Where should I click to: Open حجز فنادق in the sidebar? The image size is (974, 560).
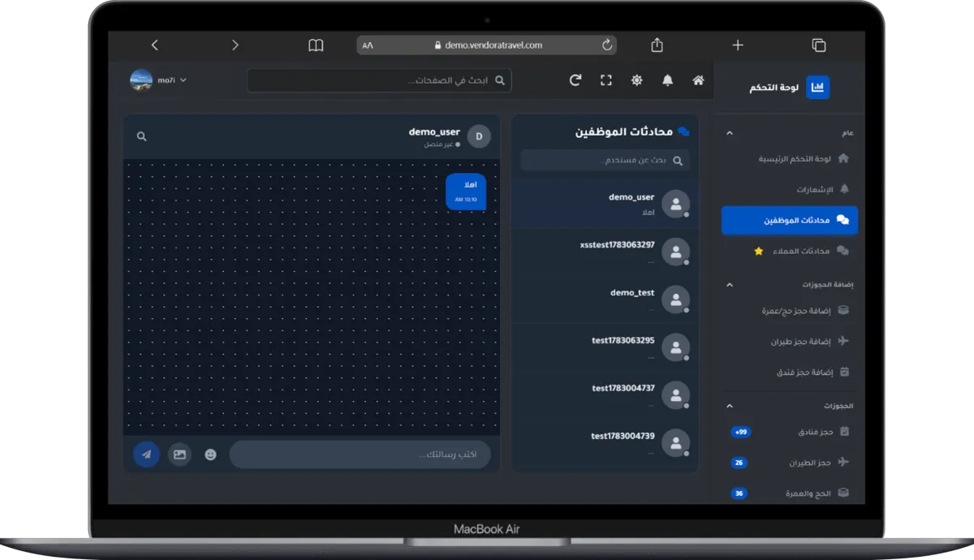point(790,432)
